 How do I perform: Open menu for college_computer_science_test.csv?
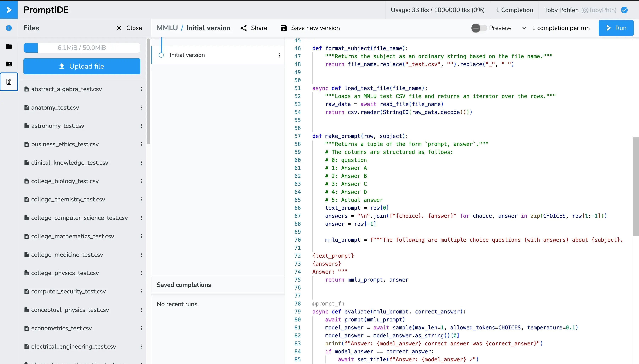pyautogui.click(x=141, y=218)
